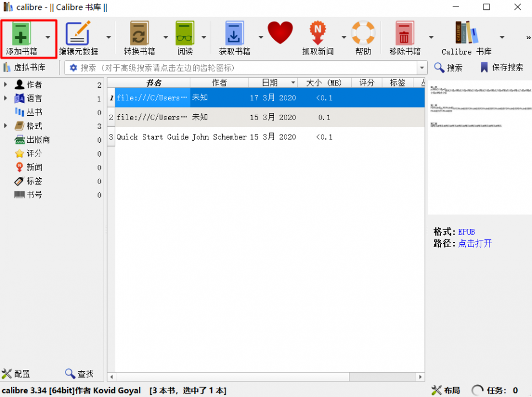This screenshot has width=532, height=397.
Task: Open the Calibre 书库 library icon
Action: coord(466,33)
